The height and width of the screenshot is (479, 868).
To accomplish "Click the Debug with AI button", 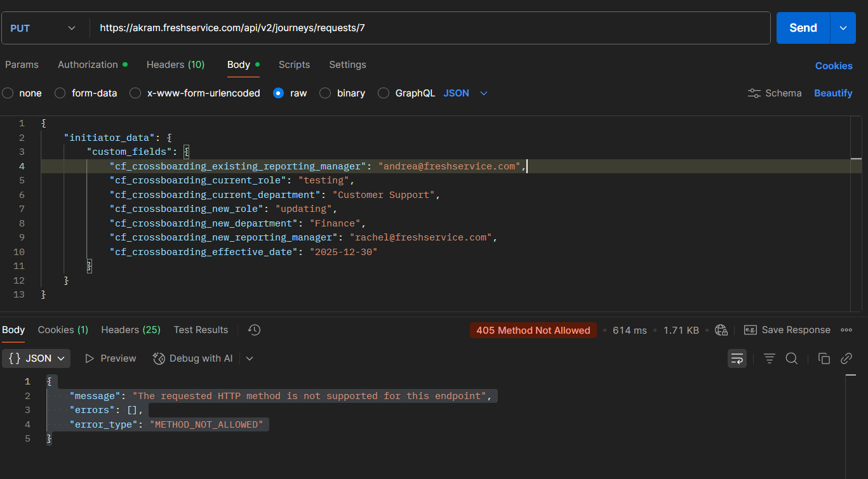I will coord(194,358).
